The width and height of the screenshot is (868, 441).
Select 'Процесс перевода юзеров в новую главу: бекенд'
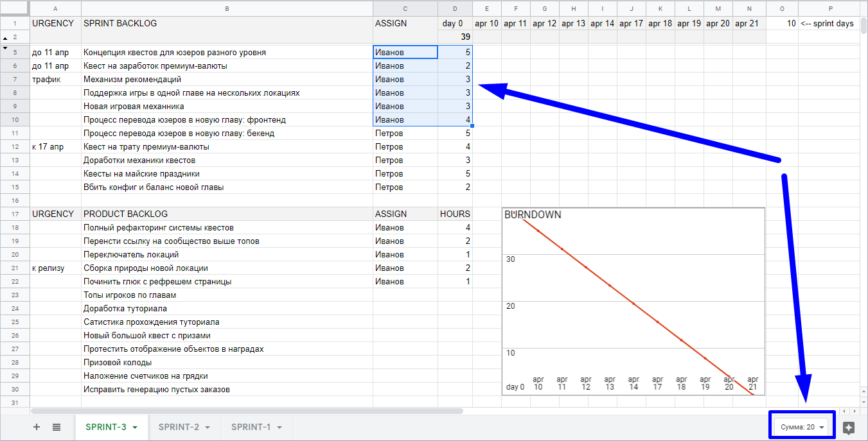227,133
